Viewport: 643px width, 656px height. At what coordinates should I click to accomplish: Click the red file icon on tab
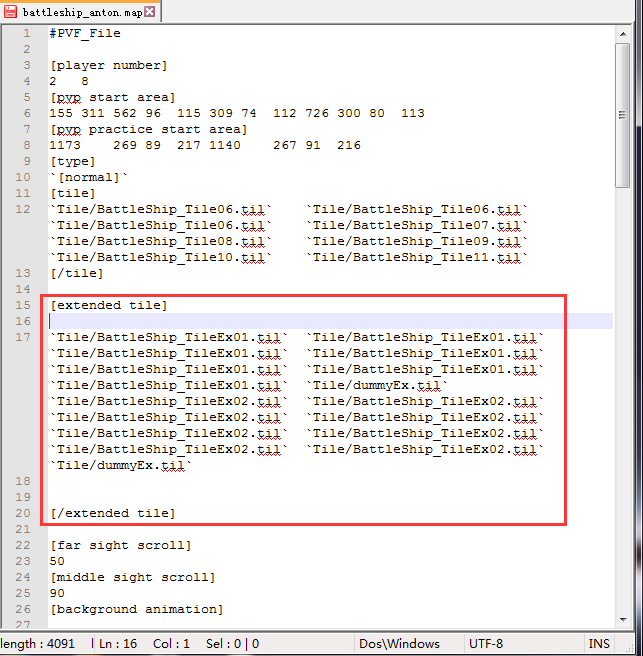[x=10, y=12]
